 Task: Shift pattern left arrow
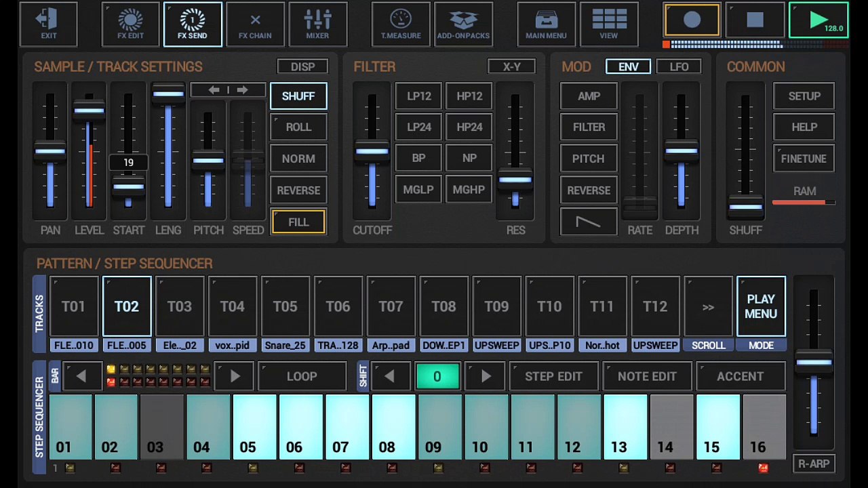click(389, 376)
